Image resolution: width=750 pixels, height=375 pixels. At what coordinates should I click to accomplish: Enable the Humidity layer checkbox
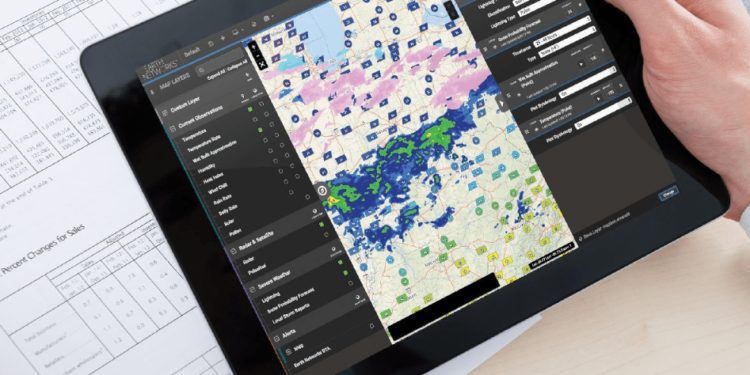tap(265, 140)
